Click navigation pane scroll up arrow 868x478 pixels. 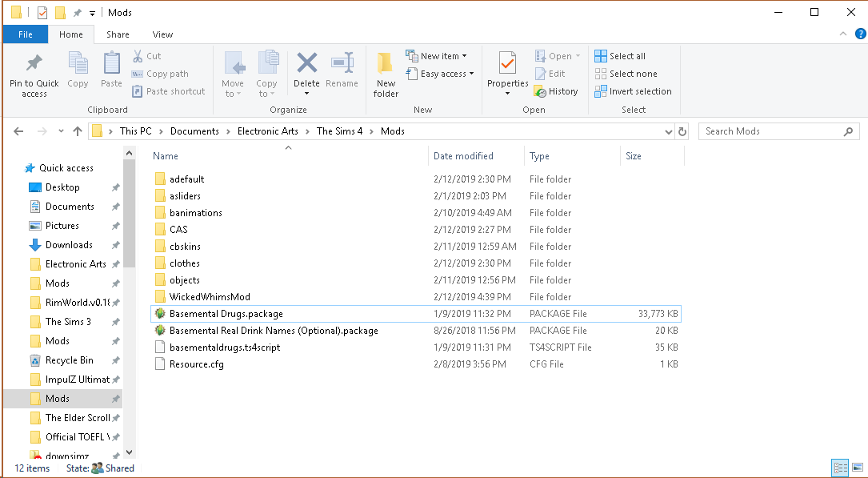(x=129, y=153)
